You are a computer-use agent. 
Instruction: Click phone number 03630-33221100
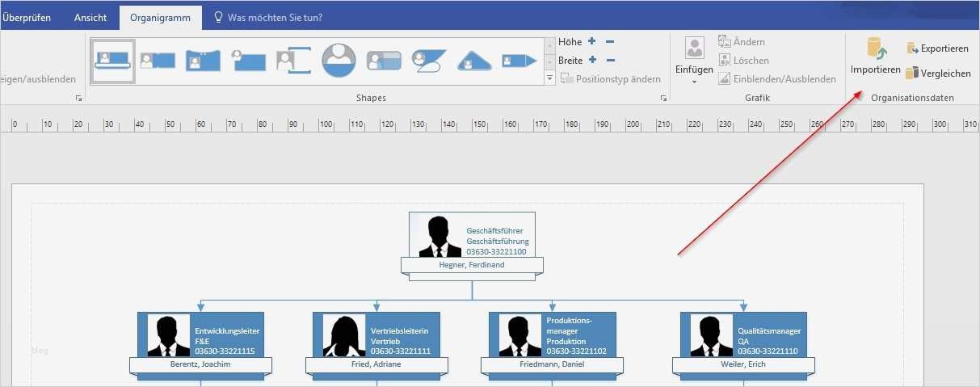click(x=496, y=252)
